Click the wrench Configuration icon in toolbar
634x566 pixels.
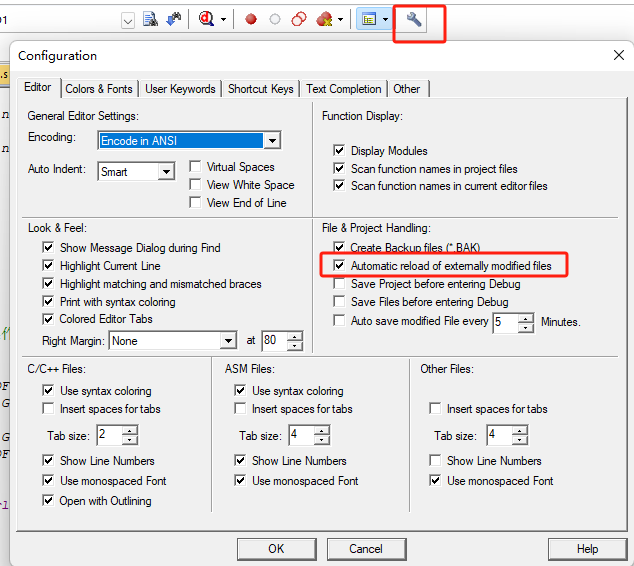pyautogui.click(x=414, y=19)
